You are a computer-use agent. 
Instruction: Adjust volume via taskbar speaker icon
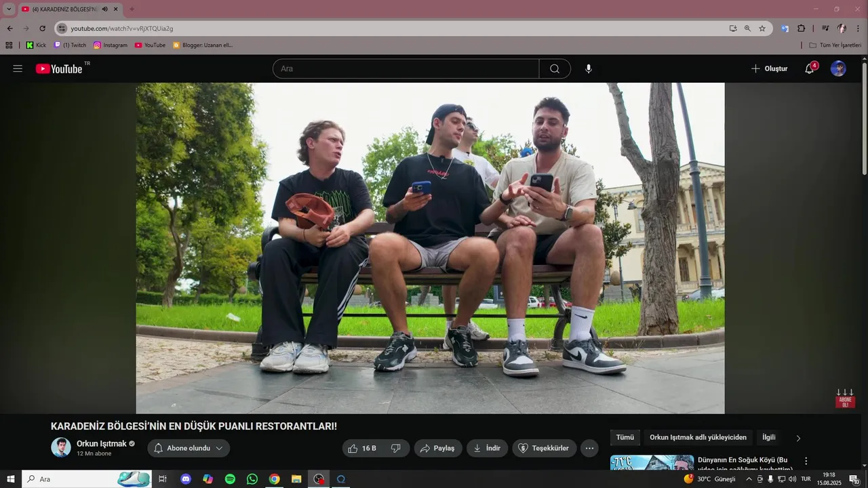792,479
